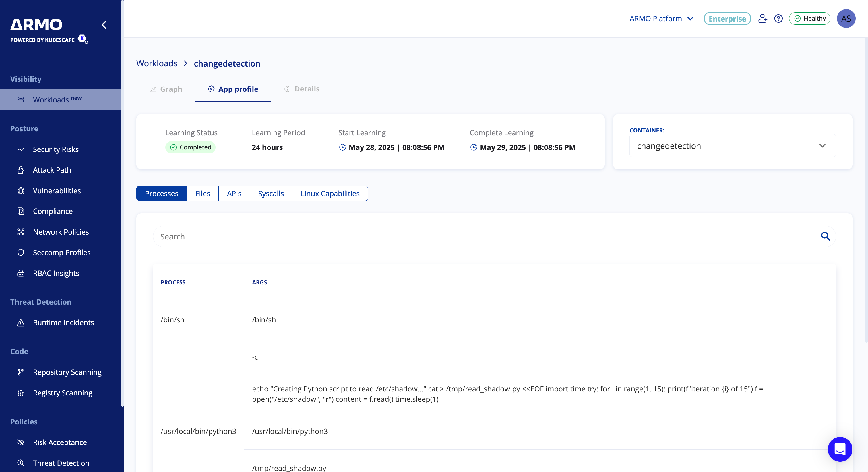Switch to the Details tab
The width and height of the screenshot is (868, 472).
[302, 89]
